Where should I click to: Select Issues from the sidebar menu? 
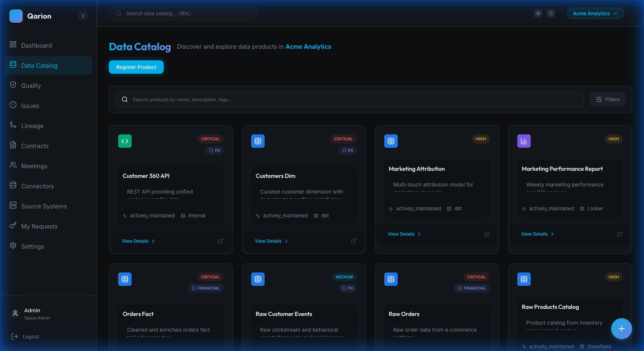[30, 105]
